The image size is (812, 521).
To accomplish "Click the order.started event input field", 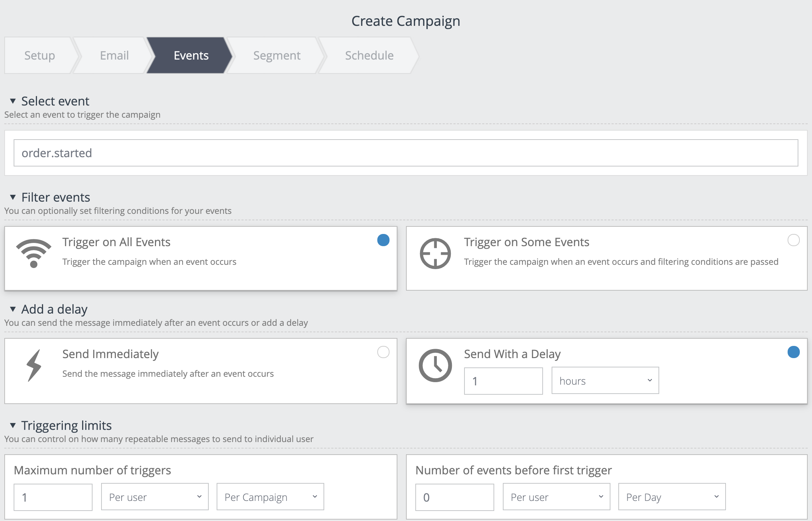I will (406, 153).
